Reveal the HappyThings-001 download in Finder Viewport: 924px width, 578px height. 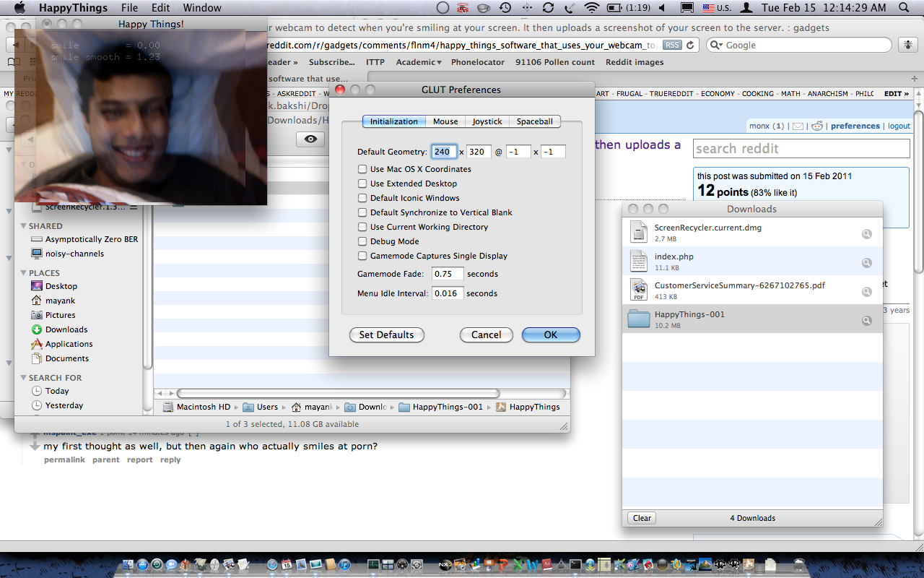click(x=866, y=321)
